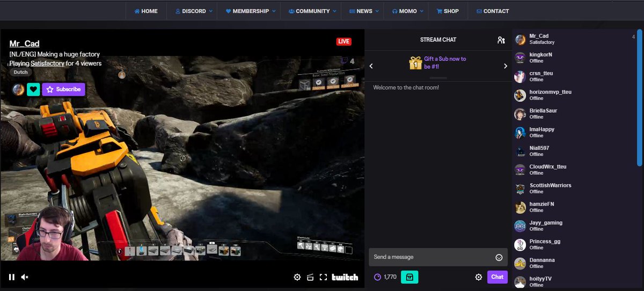644x291 pixels.
Task: Enter fullscreen on the video player
Action: coord(323,277)
